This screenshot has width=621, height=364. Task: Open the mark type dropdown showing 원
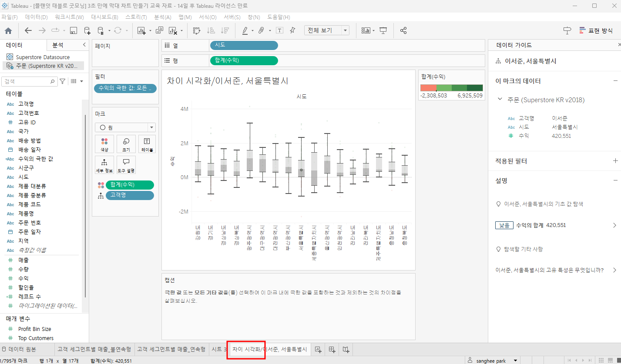125,127
